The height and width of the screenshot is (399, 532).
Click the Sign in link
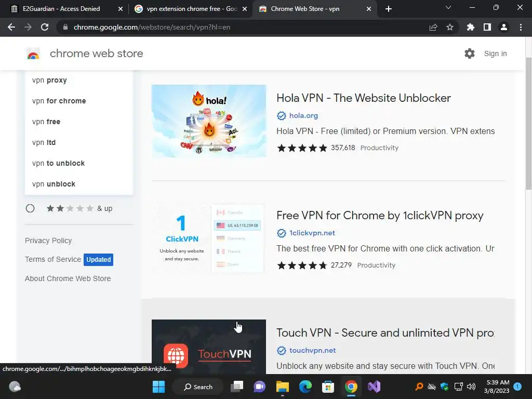pyautogui.click(x=495, y=54)
